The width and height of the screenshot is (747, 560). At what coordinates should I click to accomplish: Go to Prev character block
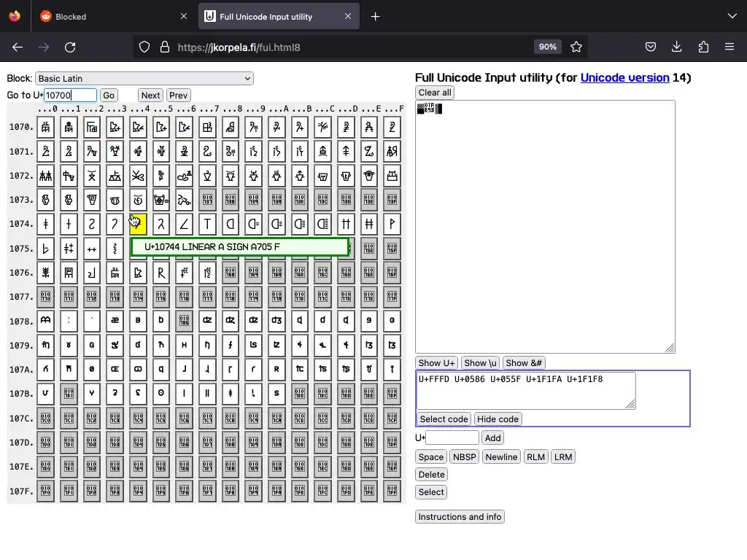point(178,96)
